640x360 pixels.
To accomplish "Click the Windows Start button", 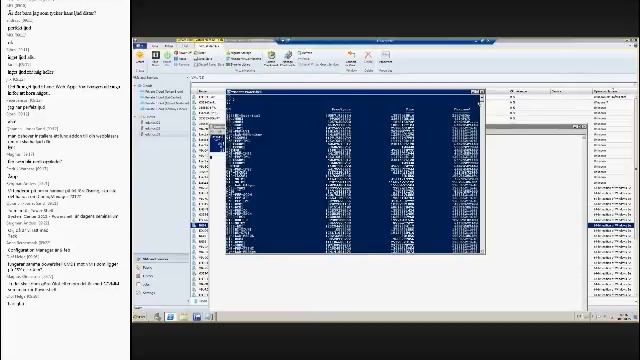I will pos(140,317).
